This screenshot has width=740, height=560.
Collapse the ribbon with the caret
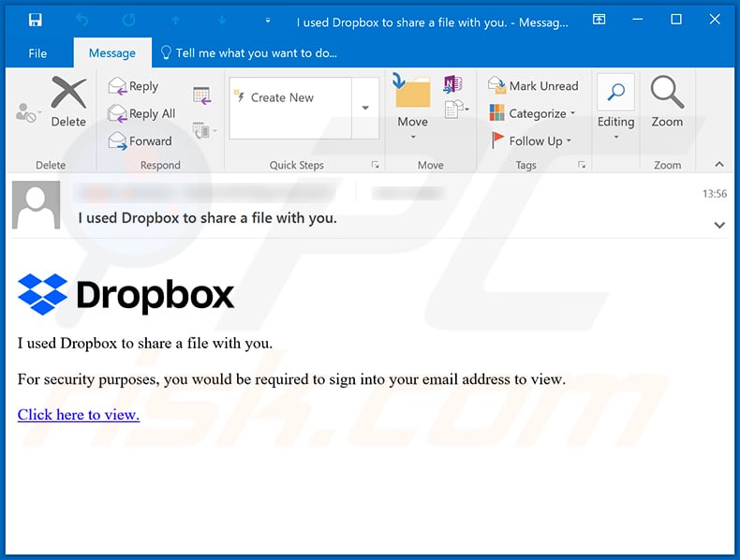tap(719, 164)
